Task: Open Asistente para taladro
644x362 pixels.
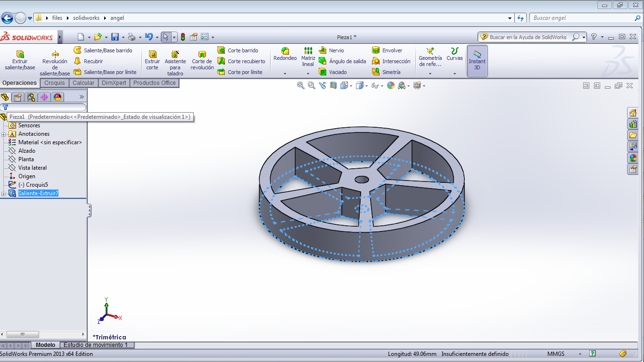Action: 175,63
